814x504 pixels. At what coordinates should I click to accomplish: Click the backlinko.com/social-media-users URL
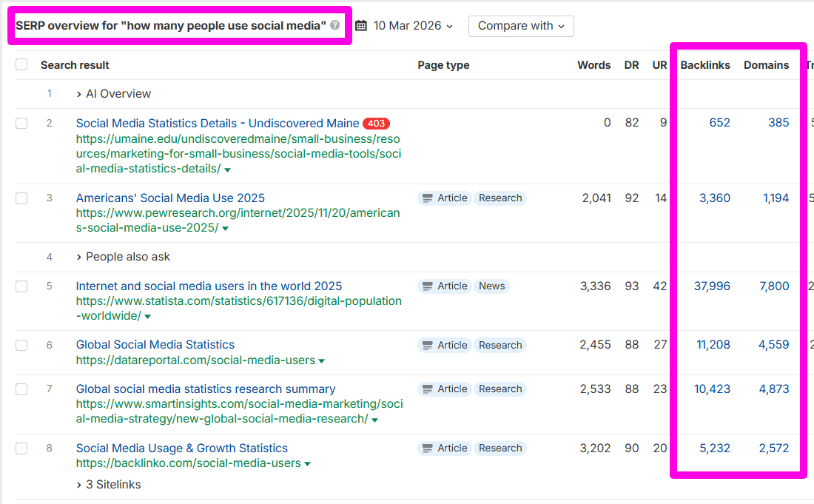pos(189,463)
